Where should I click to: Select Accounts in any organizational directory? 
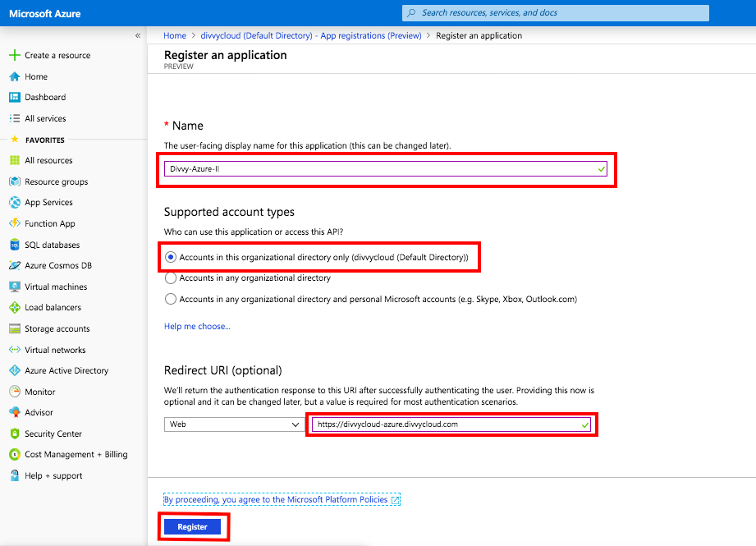tap(170, 278)
